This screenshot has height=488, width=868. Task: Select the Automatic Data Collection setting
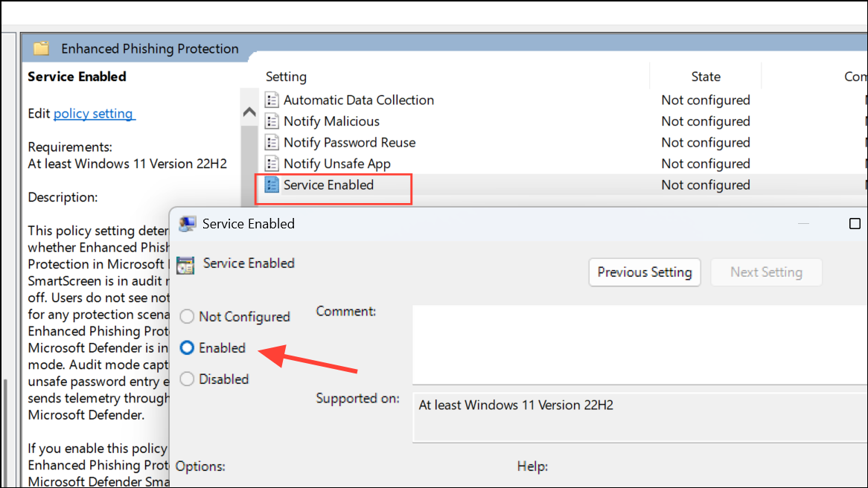(x=359, y=100)
